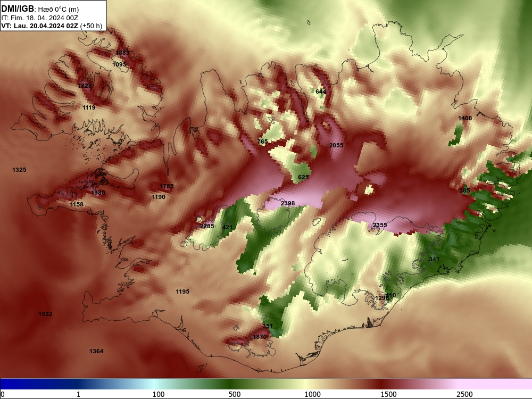The image size is (532, 399).
Task: Select the 2285 value label
Action: coord(207,226)
